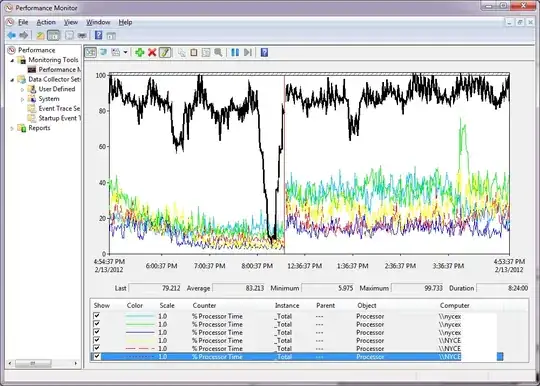Select Performance Monitor under Monitoring Tools
The image size is (540, 386).
point(60,70)
